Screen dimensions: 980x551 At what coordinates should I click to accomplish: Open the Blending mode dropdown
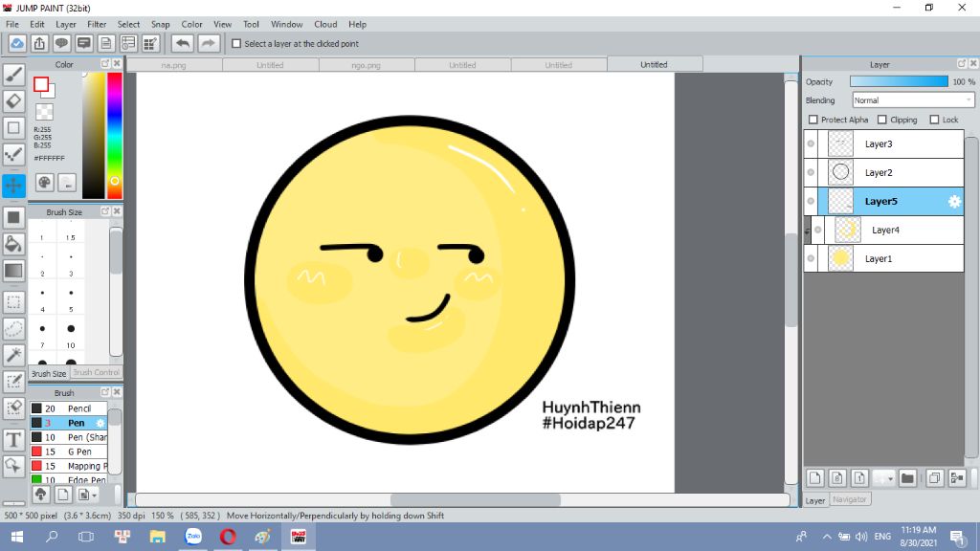point(913,99)
